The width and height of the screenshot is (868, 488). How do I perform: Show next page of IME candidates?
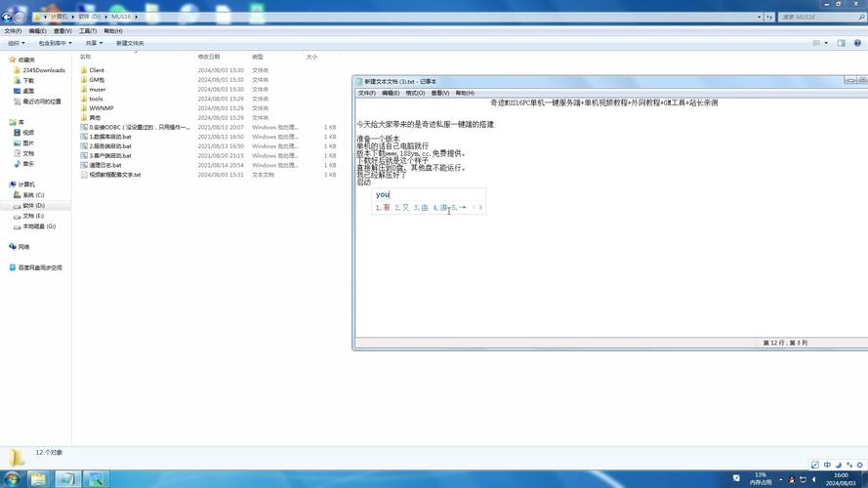click(480, 208)
